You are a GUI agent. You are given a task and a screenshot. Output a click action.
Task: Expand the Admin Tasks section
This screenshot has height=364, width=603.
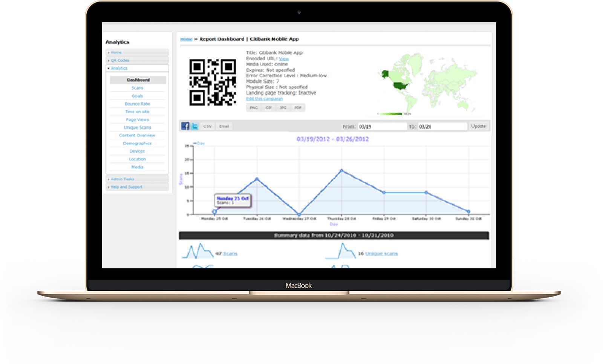coord(122,179)
